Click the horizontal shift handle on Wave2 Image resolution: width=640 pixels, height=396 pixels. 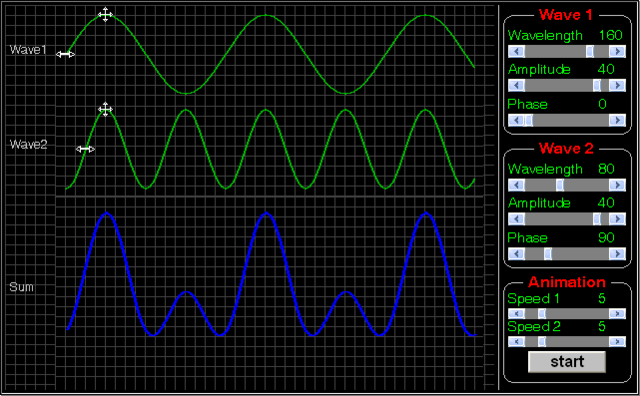pos(85,149)
